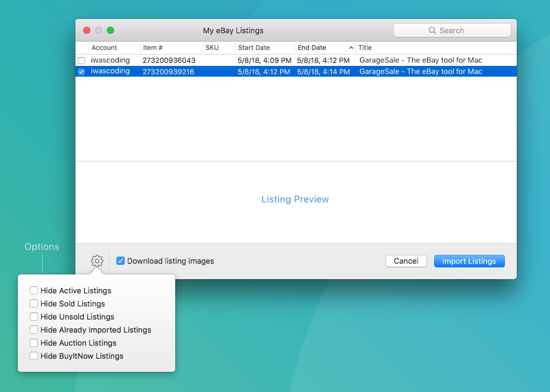Check the box for listing 273200936043

click(81, 61)
